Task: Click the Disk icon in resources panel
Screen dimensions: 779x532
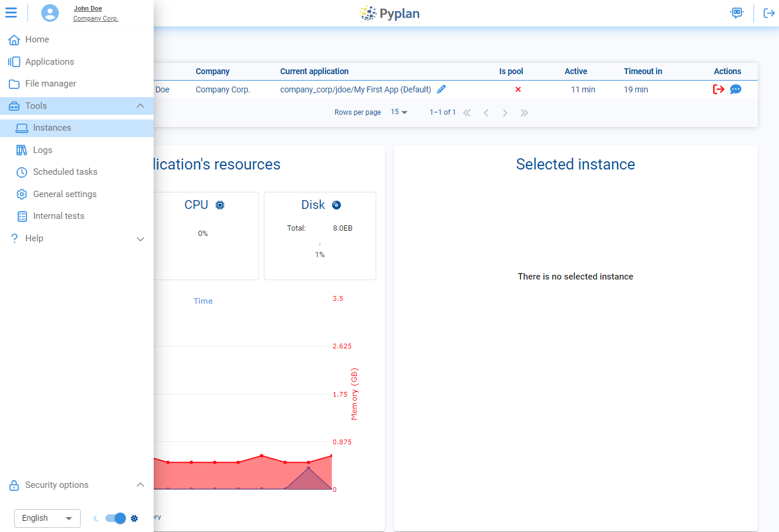Action: 336,204
